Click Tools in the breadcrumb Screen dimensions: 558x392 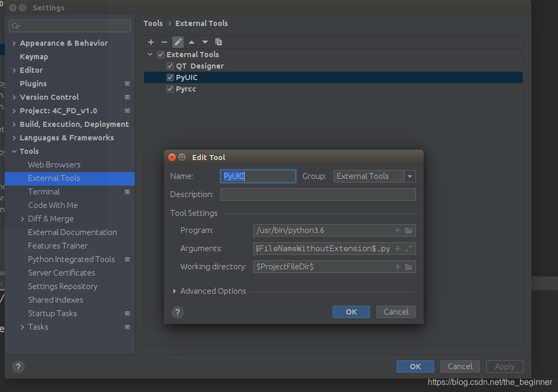pyautogui.click(x=153, y=23)
